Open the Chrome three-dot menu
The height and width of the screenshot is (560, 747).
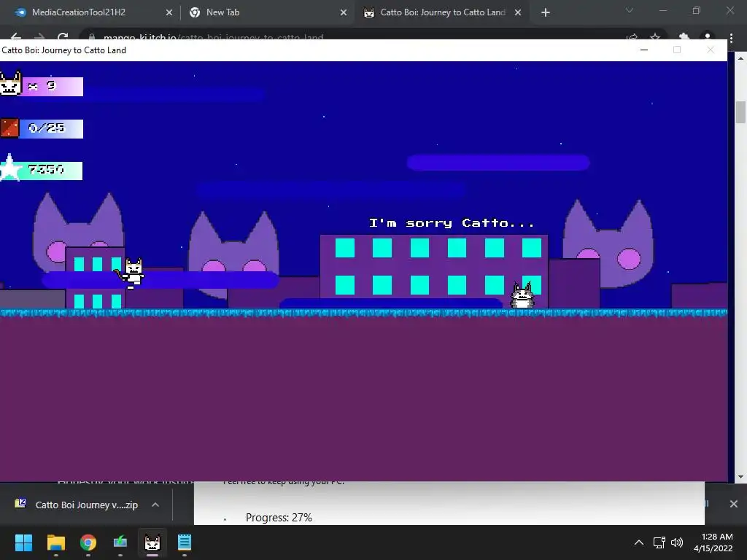point(731,37)
